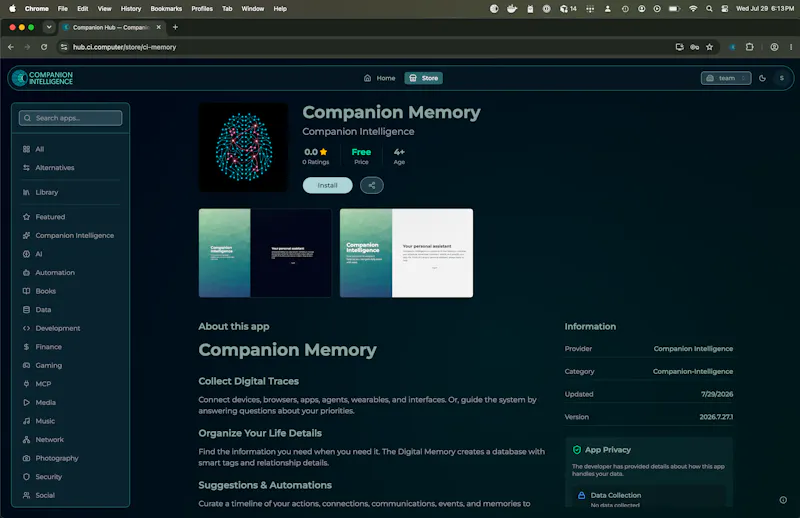
Task: Click the address bar URL
Action: coord(124,47)
